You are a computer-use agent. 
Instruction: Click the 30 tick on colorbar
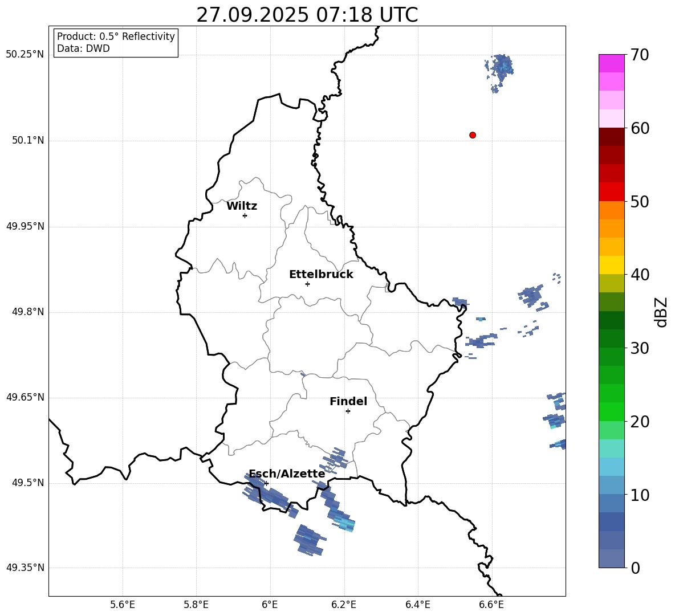click(x=640, y=348)
